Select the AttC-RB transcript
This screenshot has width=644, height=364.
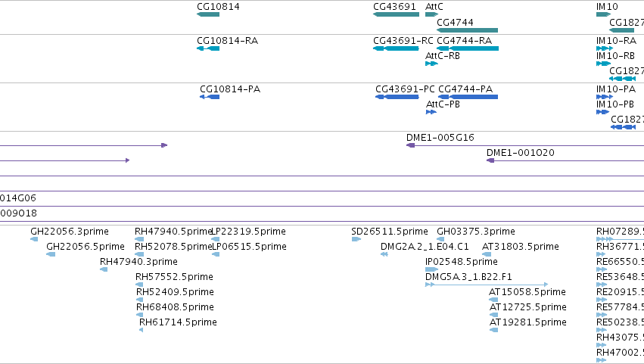pyautogui.click(x=431, y=64)
